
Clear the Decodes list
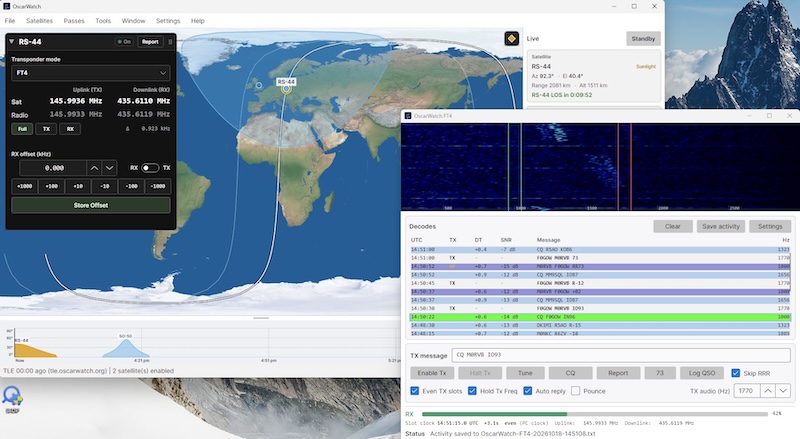coord(672,226)
